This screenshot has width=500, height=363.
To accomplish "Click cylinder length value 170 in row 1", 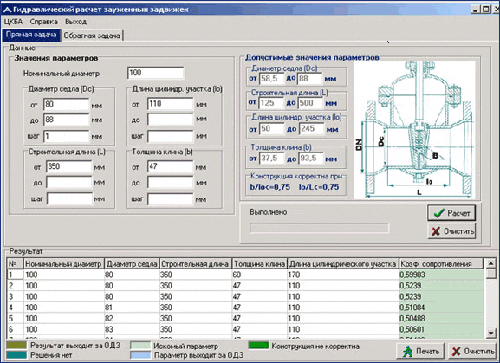I will click(343, 275).
